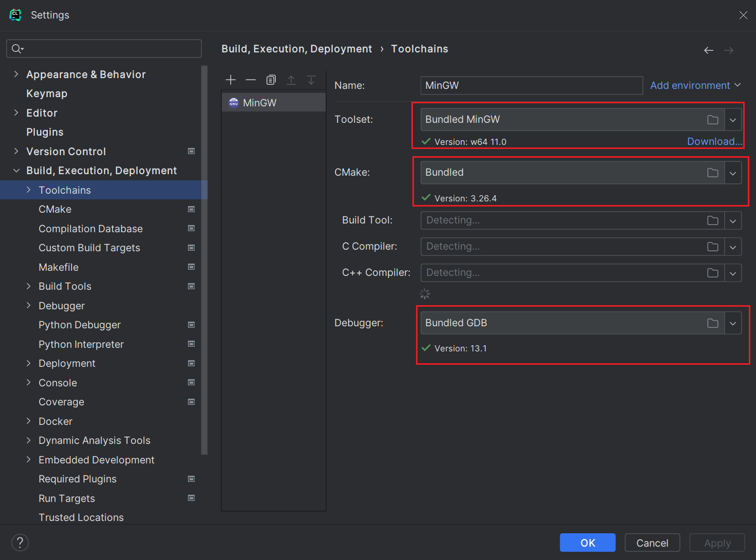Image resolution: width=756 pixels, height=560 pixels.
Task: Browse folder for Debugger path
Action: [713, 323]
